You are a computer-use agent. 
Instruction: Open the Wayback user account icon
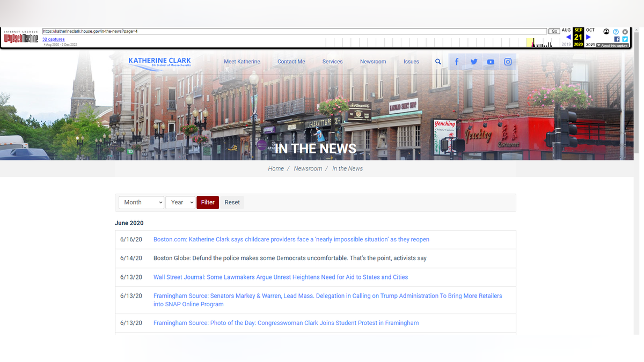[x=606, y=32]
